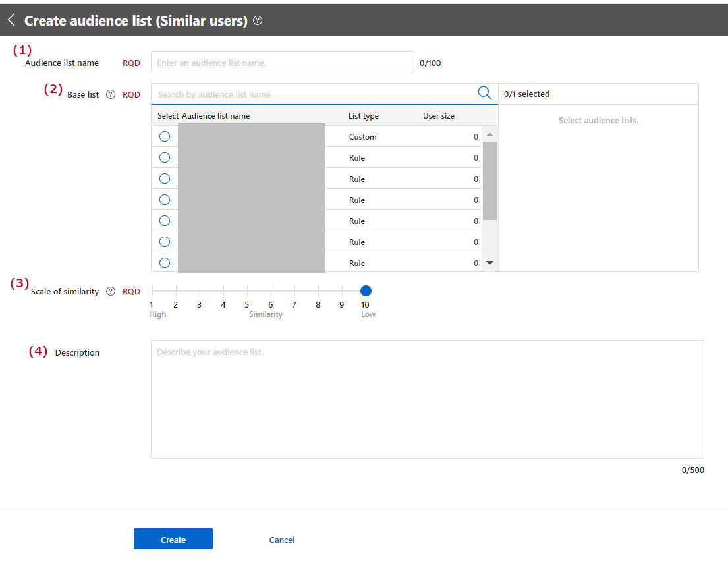Set similarity slider to tick 5
This screenshot has height=585, width=728.
coord(248,291)
